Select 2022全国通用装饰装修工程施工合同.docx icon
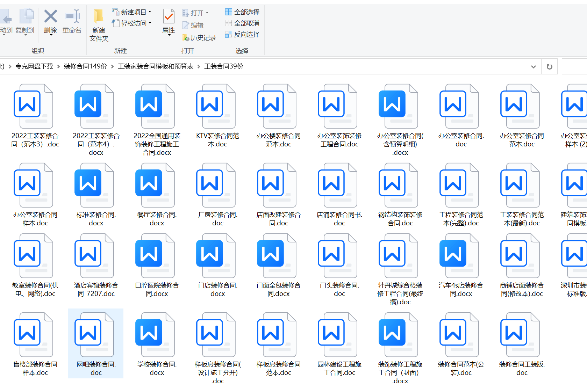The height and width of the screenshot is (392, 587). pos(155,106)
